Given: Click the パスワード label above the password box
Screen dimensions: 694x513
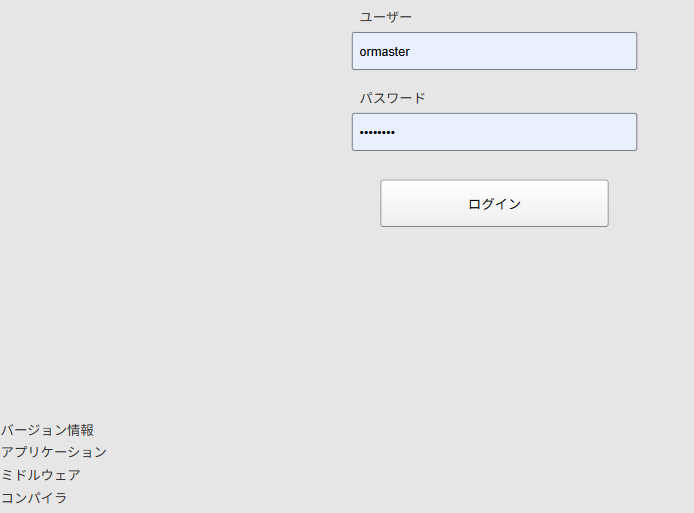Looking at the screenshot, I should [393, 98].
